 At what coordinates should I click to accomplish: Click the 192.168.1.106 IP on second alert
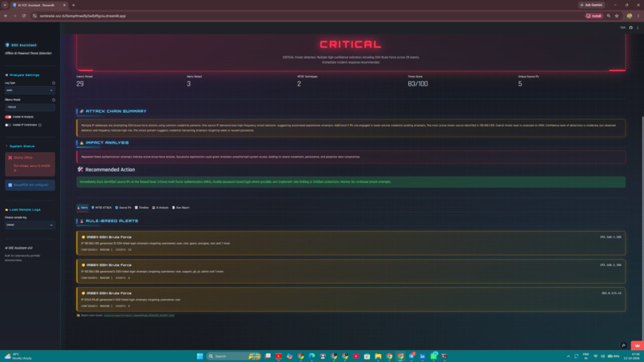[610, 265]
